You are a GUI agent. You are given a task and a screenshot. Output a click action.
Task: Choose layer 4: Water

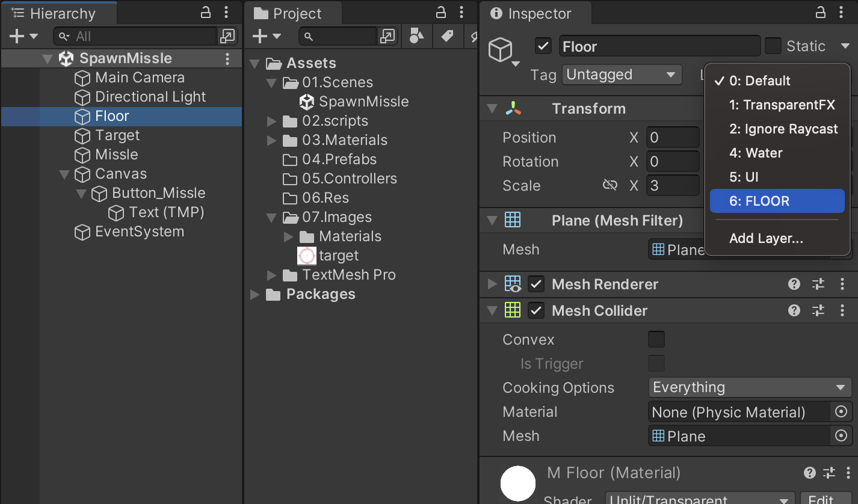coord(777,153)
